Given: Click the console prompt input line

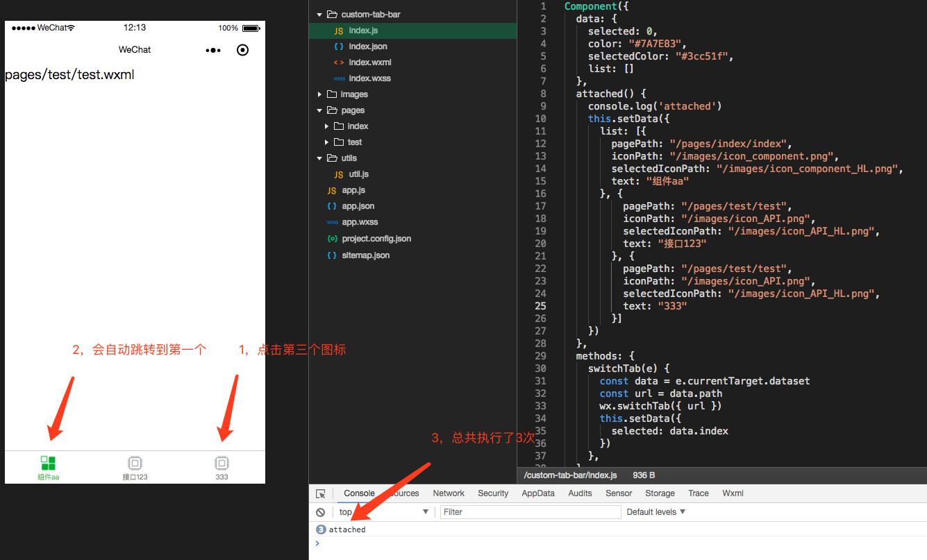Looking at the screenshot, I should pos(618,543).
